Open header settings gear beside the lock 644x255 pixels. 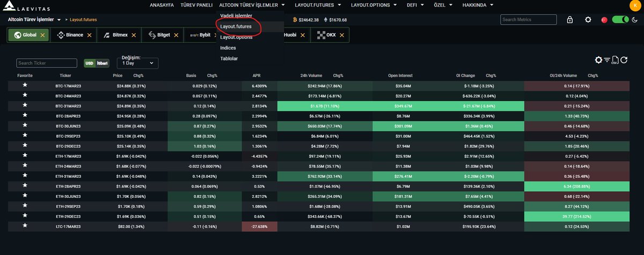(x=588, y=20)
